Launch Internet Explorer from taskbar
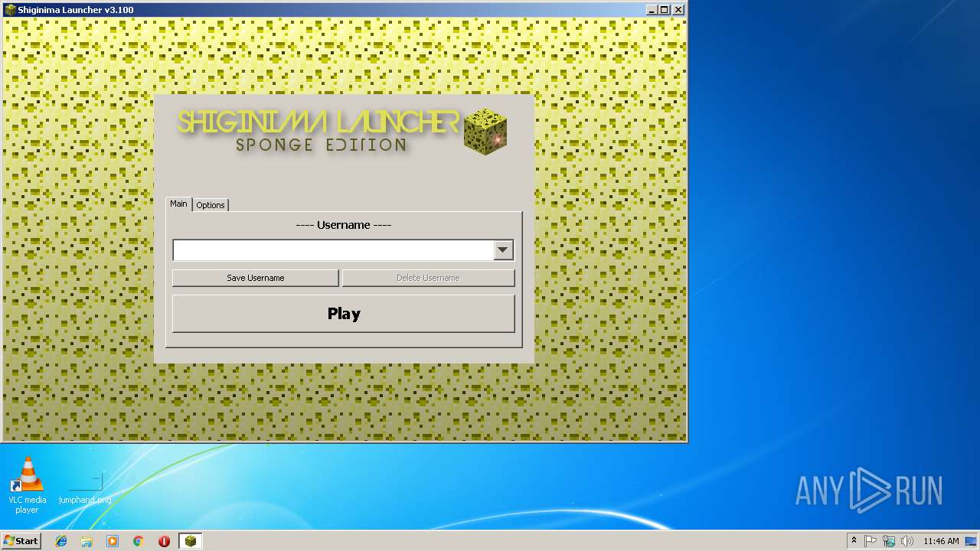 (61, 541)
